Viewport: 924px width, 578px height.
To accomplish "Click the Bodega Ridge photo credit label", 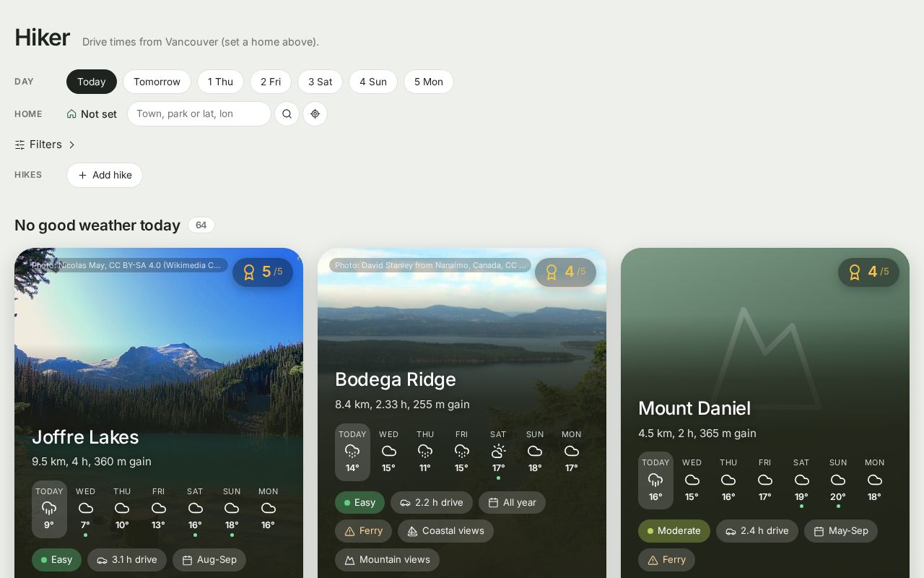I will [430, 265].
